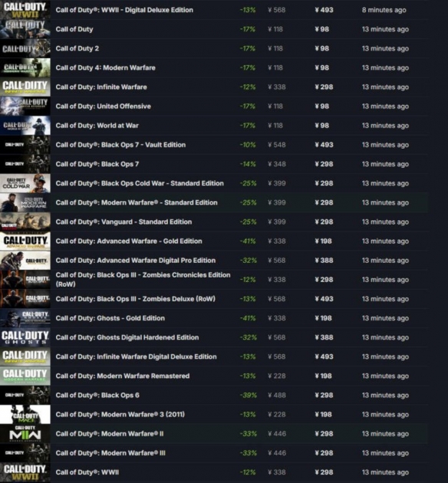Viewport: 448px width, 483px height.
Task: Click the Modern Warfare Standard Edition highlighted row
Action: tap(214, 202)
